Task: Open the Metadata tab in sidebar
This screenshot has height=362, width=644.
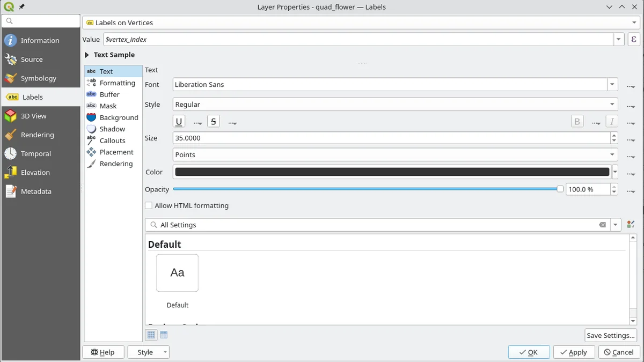Action: 36,191
